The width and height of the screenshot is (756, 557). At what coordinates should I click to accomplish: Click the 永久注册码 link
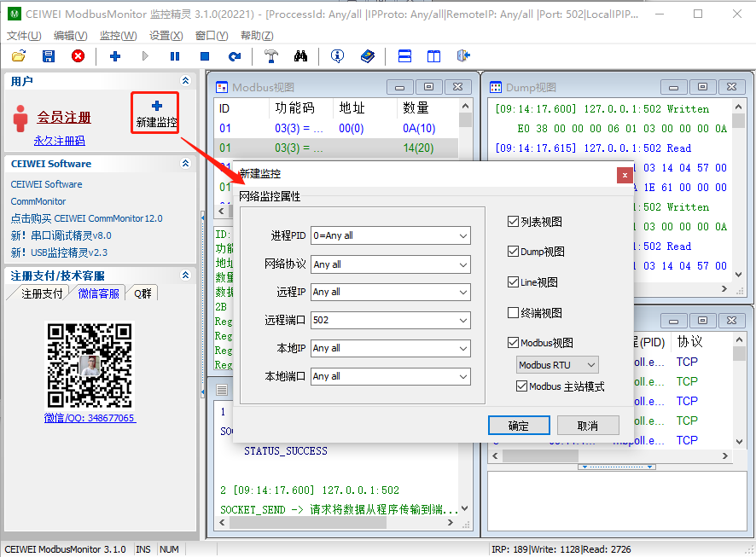tap(60, 141)
